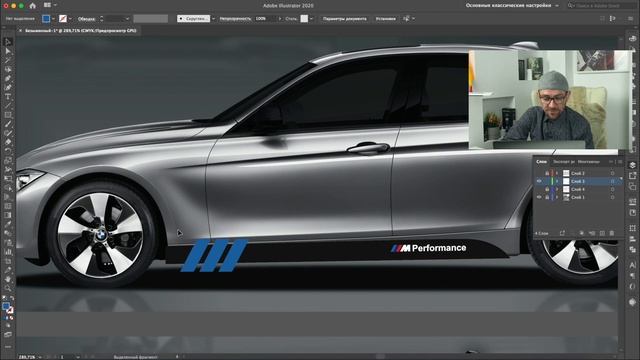Open stroke weight dropdown
This screenshot has height=360, width=640.
[x=127, y=19]
